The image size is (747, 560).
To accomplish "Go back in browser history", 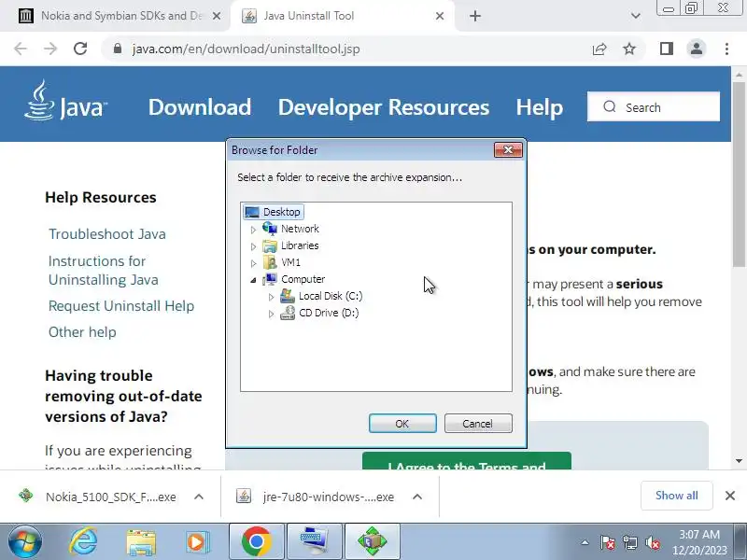I will (21, 49).
